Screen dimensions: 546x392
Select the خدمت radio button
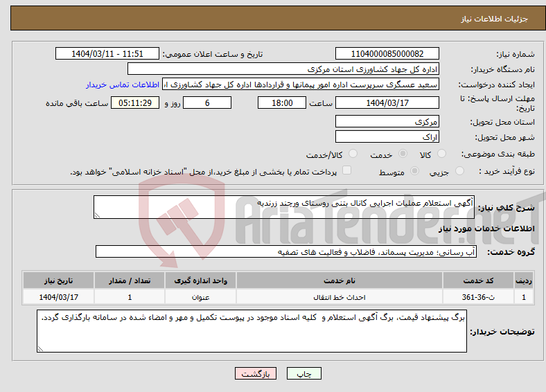pyautogui.click(x=403, y=154)
